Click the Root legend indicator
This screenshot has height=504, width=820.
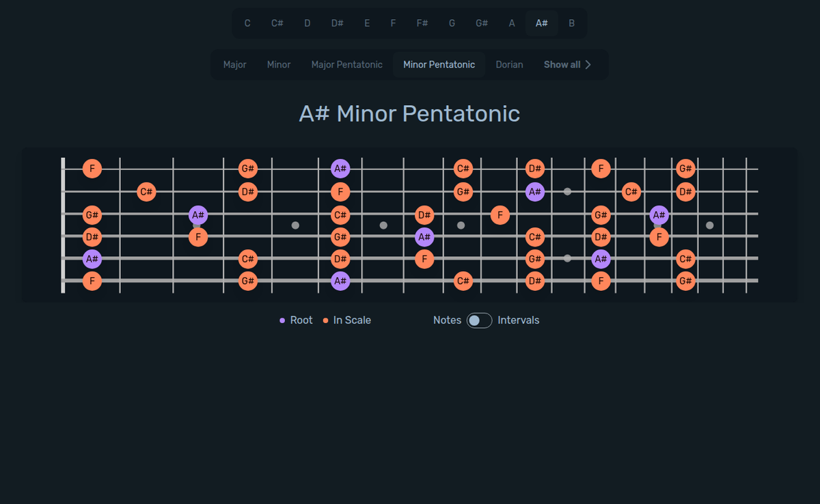coord(283,320)
